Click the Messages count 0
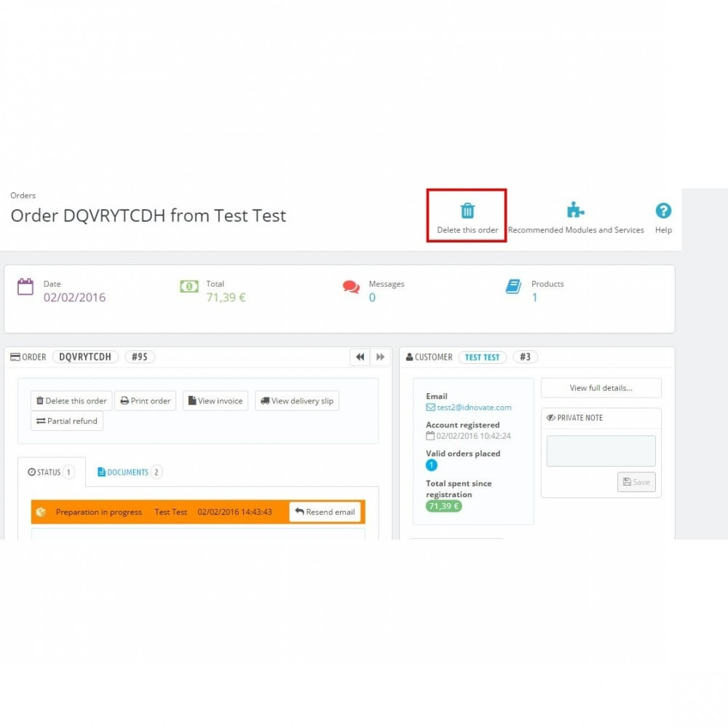This screenshot has height=728, width=728. [372, 297]
